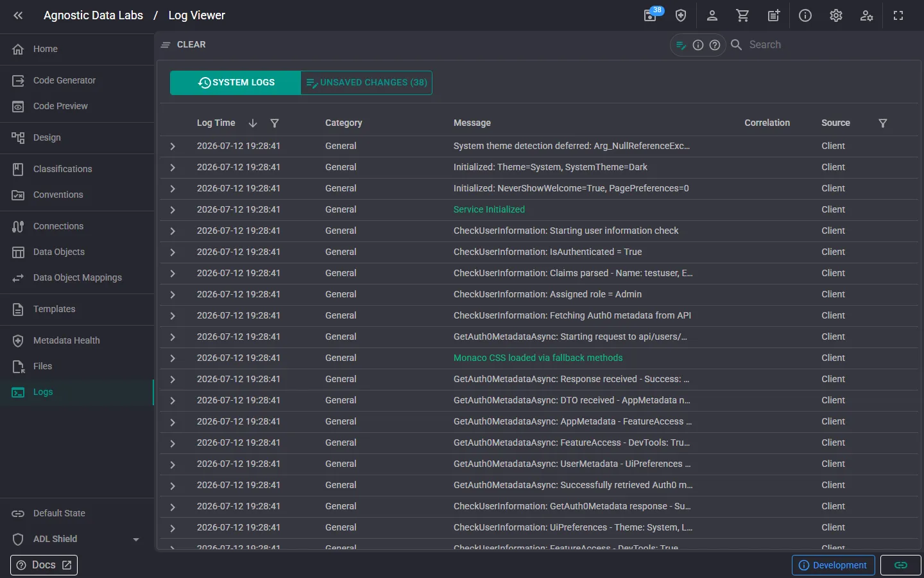The image size is (924, 578).
Task: Open the user profile icon
Action: 712,15
